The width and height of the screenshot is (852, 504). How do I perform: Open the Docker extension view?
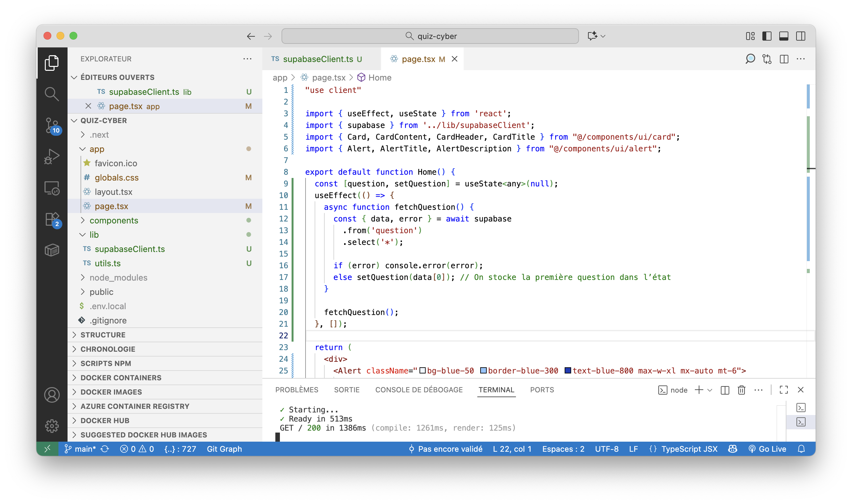52,250
